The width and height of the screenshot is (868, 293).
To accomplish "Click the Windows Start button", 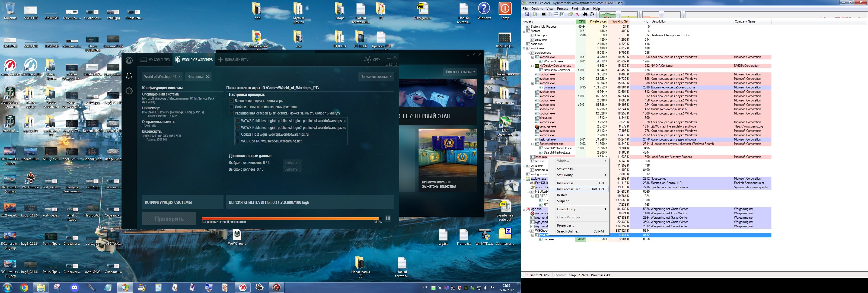I will click(x=7, y=288).
